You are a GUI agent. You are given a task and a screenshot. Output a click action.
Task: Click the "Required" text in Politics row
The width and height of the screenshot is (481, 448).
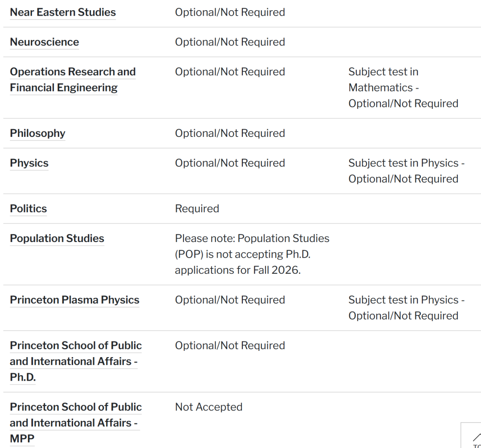[197, 209]
